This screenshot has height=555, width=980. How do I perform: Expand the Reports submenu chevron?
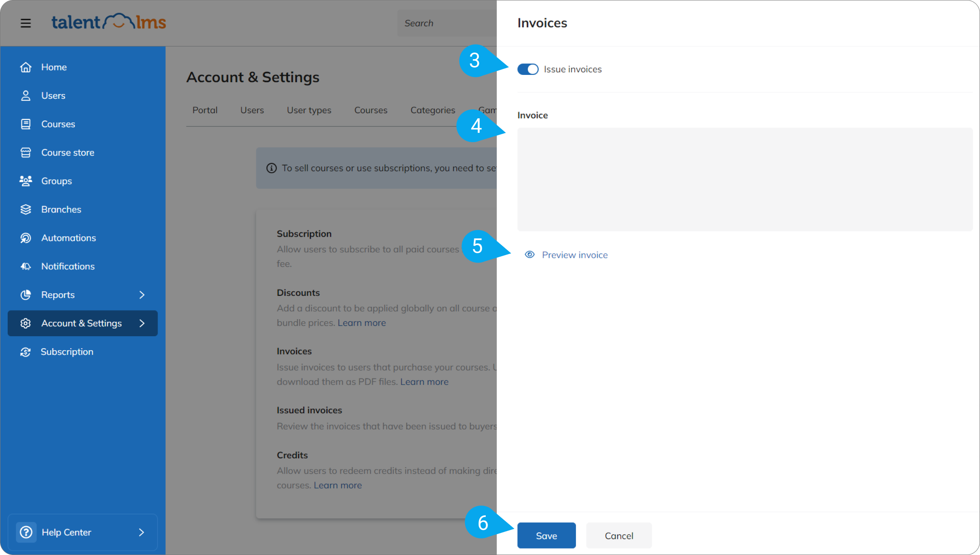pos(142,295)
